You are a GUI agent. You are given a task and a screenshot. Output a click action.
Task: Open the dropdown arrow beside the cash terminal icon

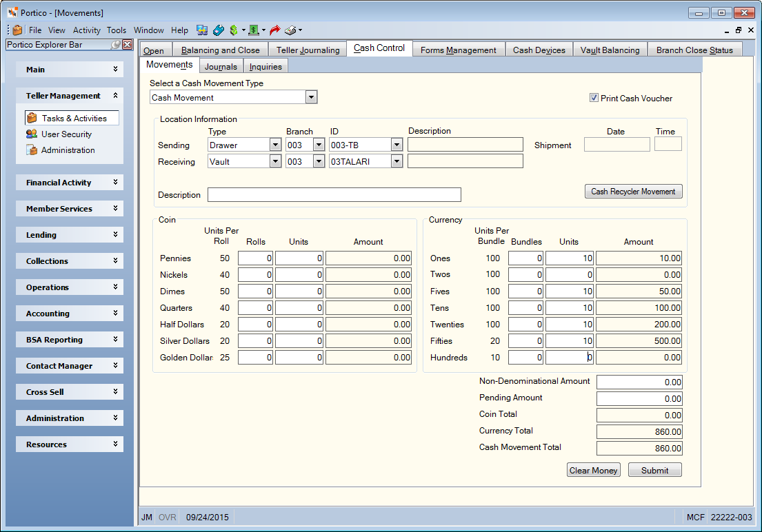(x=263, y=30)
